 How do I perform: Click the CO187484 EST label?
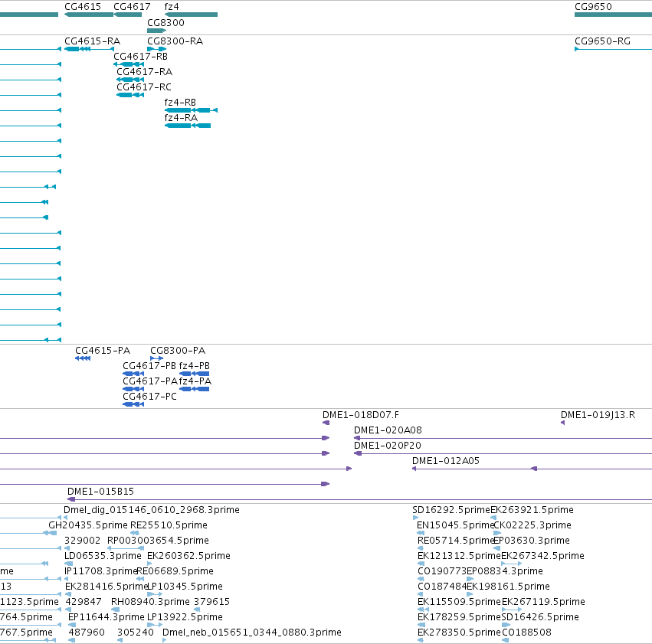[442, 587]
